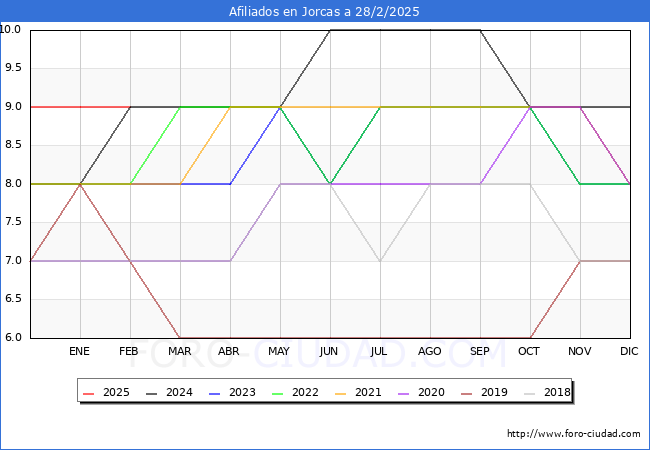This screenshot has width=650, height=450.
Task: Click the 2023 legend label
Action: (242, 392)
